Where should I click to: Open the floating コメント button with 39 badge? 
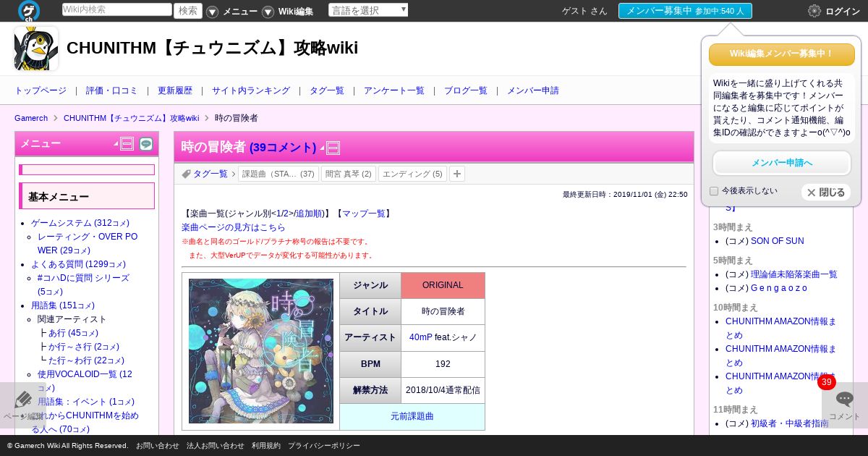coord(844,404)
